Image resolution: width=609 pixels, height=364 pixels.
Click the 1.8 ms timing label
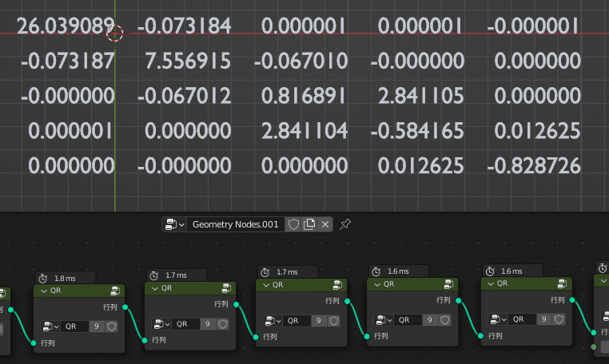(65, 279)
